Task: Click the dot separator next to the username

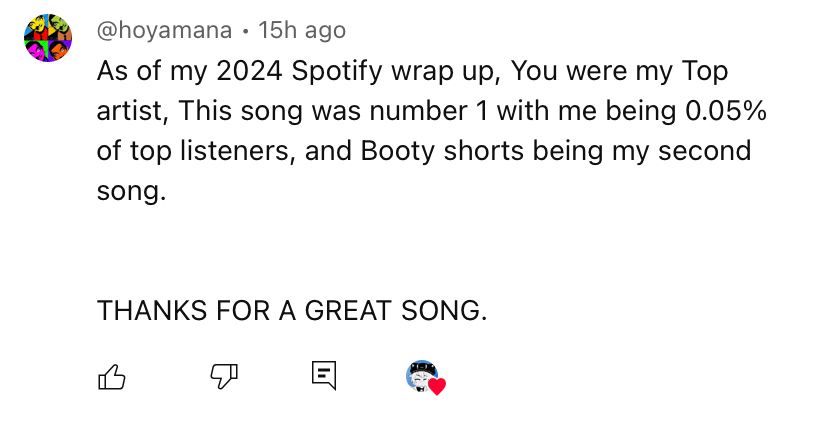Action: [x=245, y=31]
